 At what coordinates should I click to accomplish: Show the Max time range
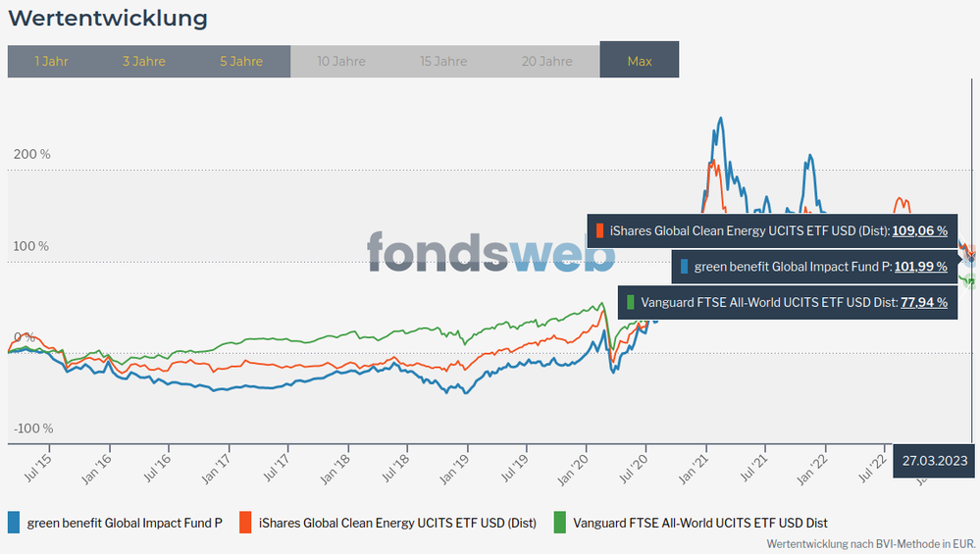click(x=640, y=61)
